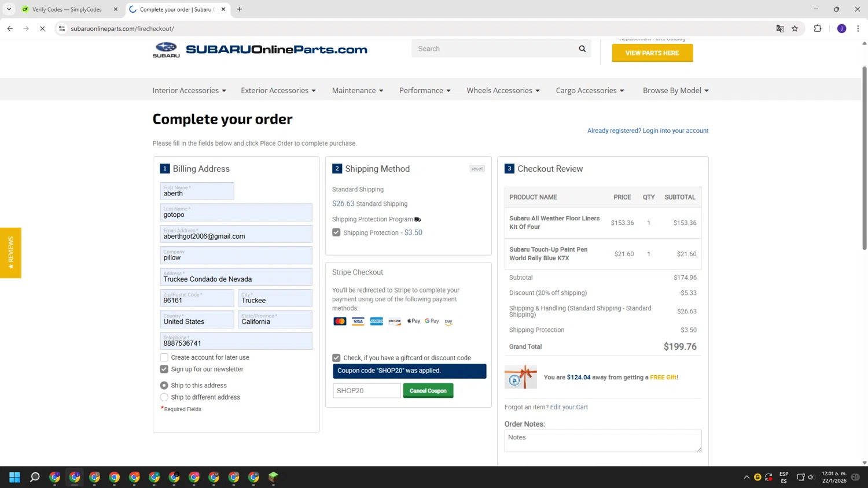
Task: Click the Subaru logo icon
Action: pos(166,50)
